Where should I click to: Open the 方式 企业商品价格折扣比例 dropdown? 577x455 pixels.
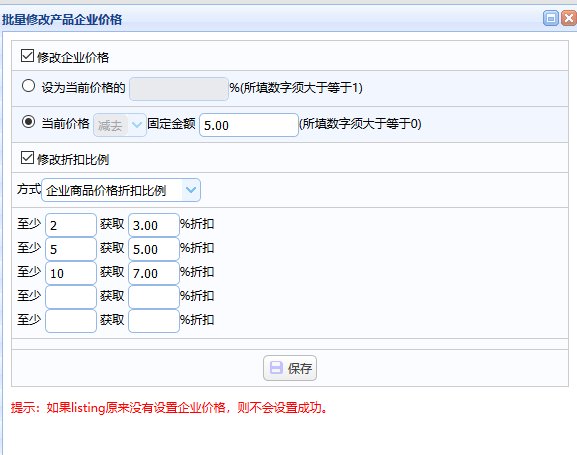point(121,190)
